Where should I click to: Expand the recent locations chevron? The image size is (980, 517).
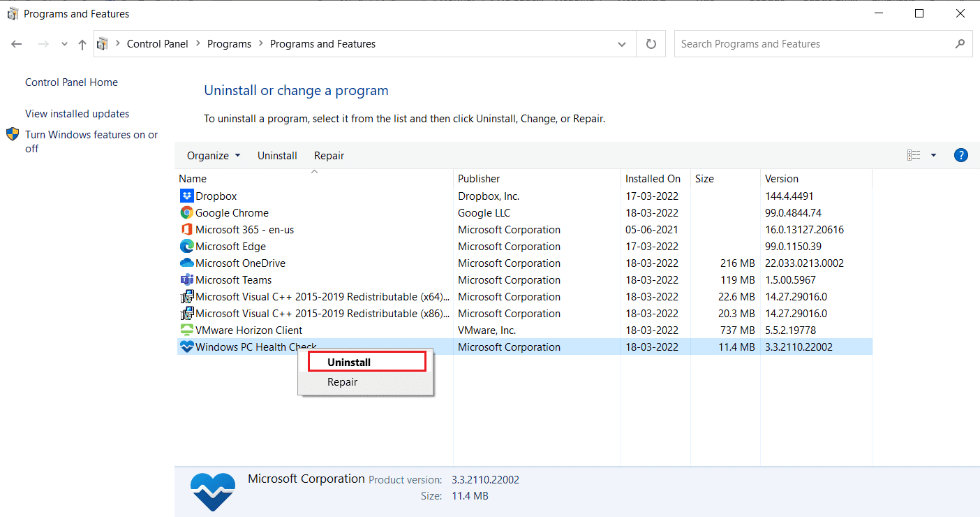[x=64, y=44]
